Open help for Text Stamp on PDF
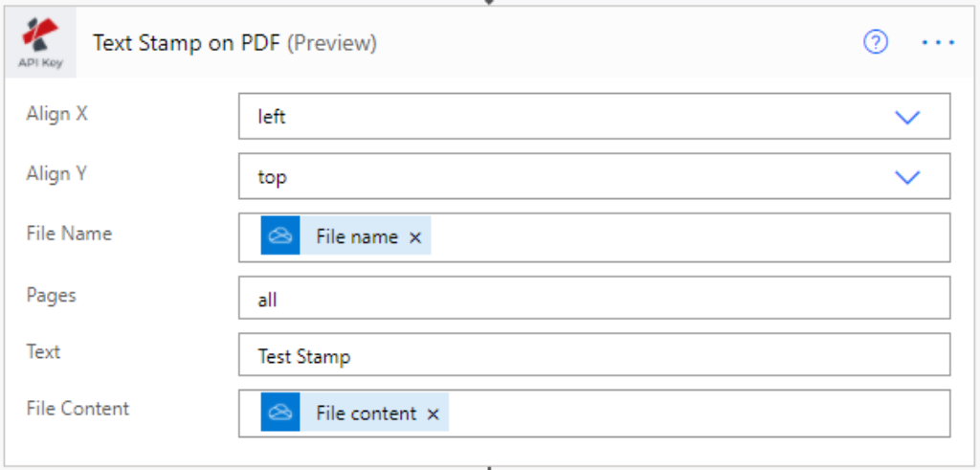980x470 pixels. (876, 42)
